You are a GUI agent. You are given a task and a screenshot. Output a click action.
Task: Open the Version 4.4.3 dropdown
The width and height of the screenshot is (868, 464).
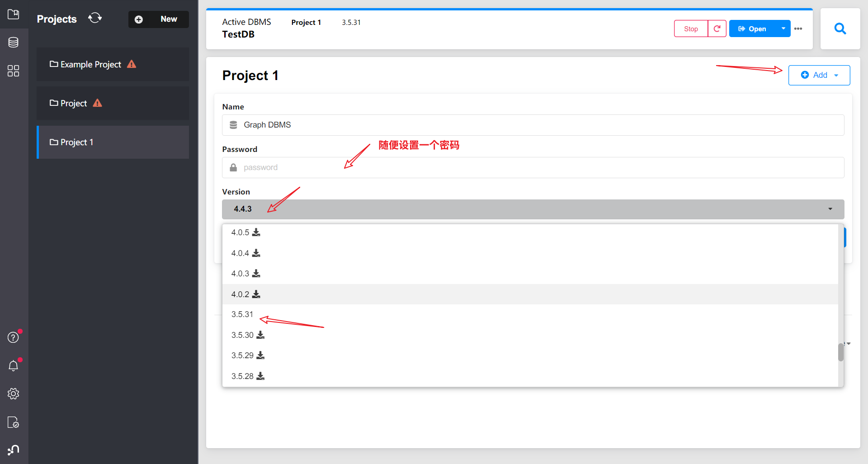(x=533, y=209)
